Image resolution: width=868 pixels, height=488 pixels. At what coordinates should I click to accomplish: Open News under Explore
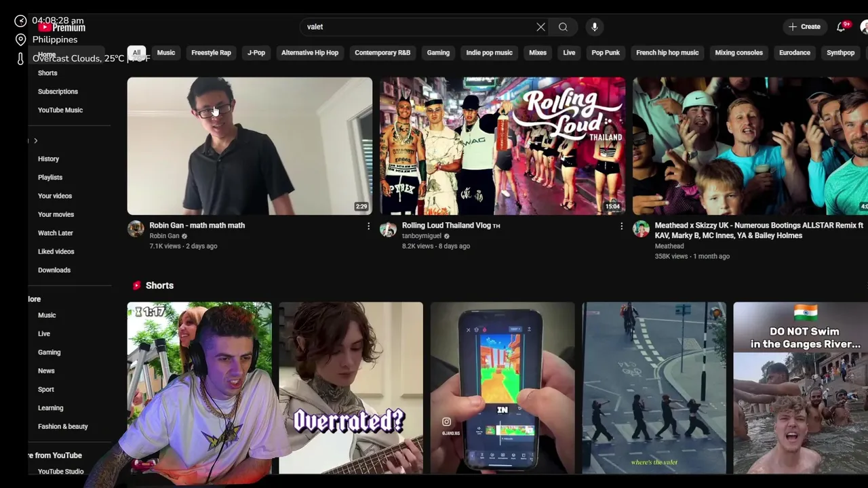[x=46, y=371]
